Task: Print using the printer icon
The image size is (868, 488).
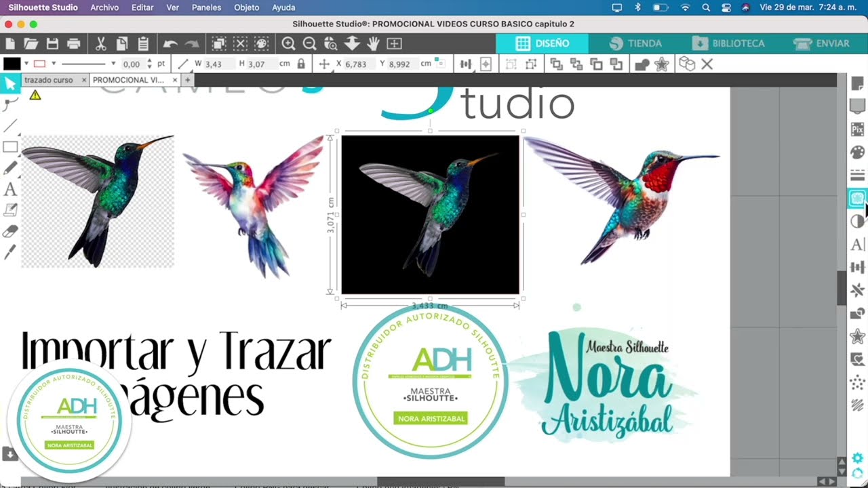Action: click(74, 43)
